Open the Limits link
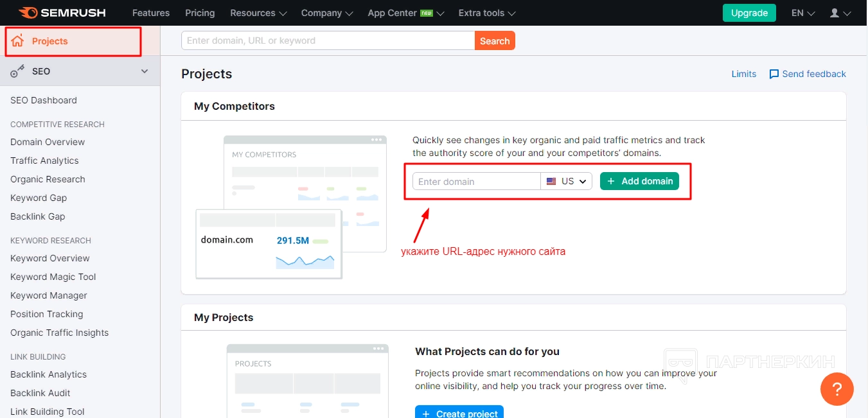The image size is (868, 418). [x=743, y=74]
